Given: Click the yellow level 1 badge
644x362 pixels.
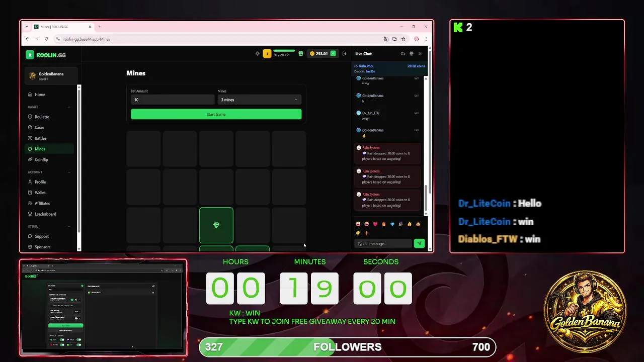Looking at the screenshot, I should tap(267, 54).
